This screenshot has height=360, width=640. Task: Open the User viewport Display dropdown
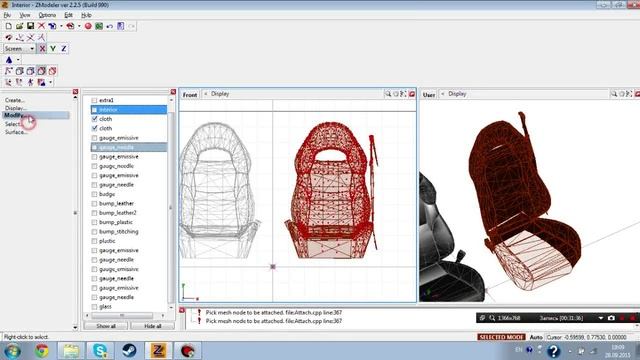point(457,94)
